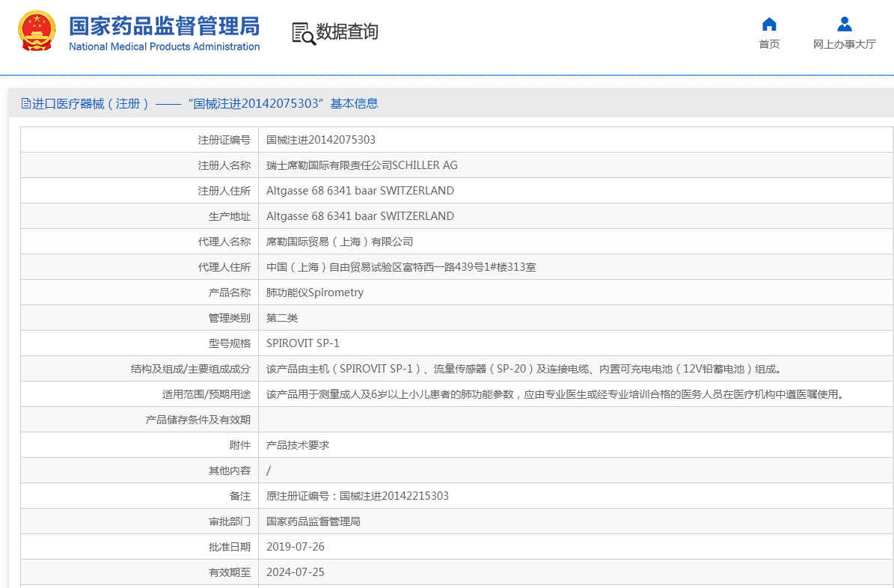Click 产品技术要求 attachment text
The height and width of the screenshot is (588, 894).
(x=298, y=445)
